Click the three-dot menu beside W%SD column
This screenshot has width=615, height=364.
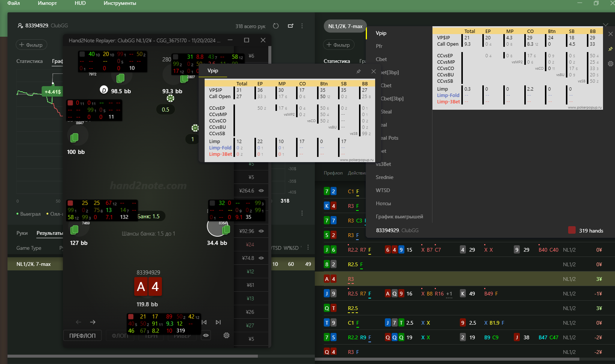click(308, 248)
